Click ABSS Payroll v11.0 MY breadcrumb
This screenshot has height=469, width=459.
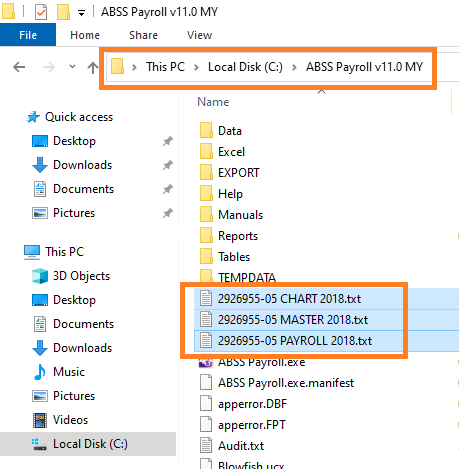click(x=364, y=67)
